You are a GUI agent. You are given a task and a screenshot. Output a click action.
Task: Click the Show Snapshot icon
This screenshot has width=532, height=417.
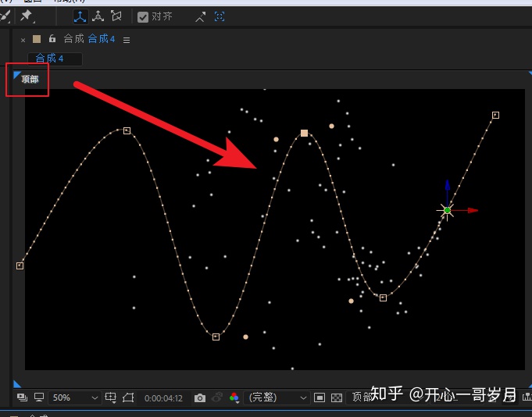click(x=217, y=397)
